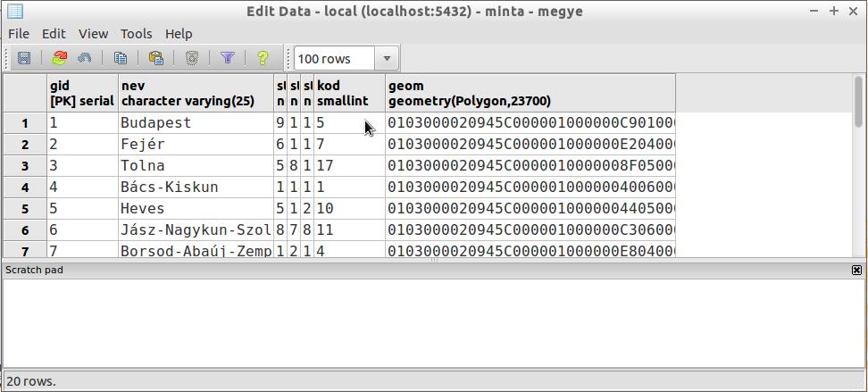Image resolution: width=868 pixels, height=392 pixels.
Task: Click the Paste toolbar icon
Action: pos(156,58)
